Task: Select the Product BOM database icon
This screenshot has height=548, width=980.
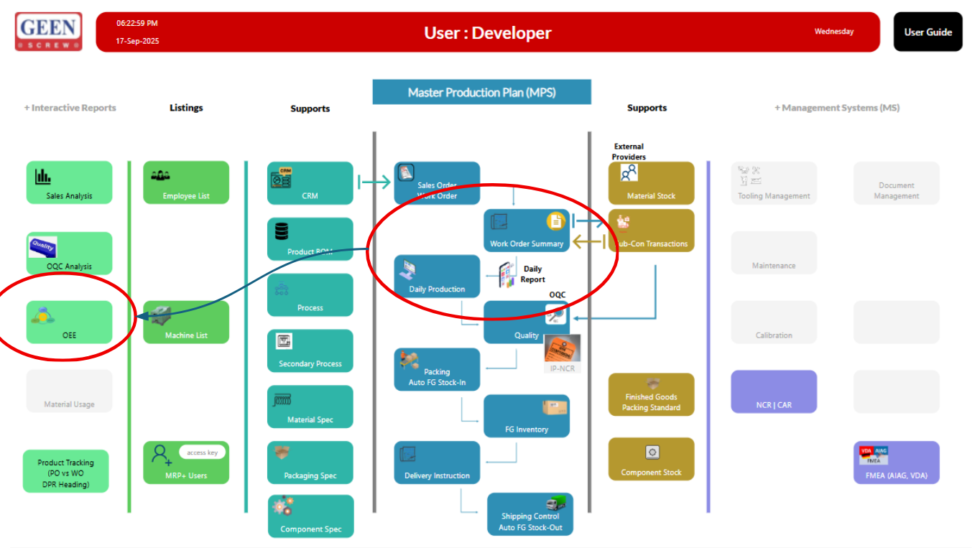Action: click(x=281, y=231)
